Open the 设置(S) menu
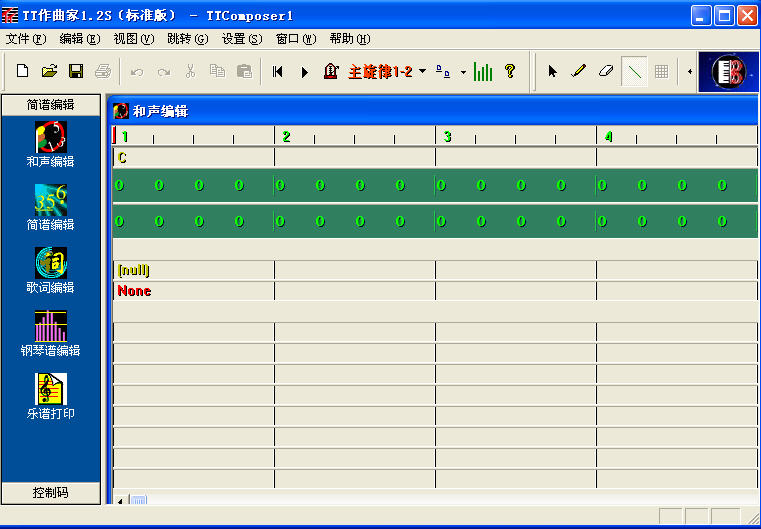Image resolution: width=761 pixels, height=529 pixels. point(242,39)
